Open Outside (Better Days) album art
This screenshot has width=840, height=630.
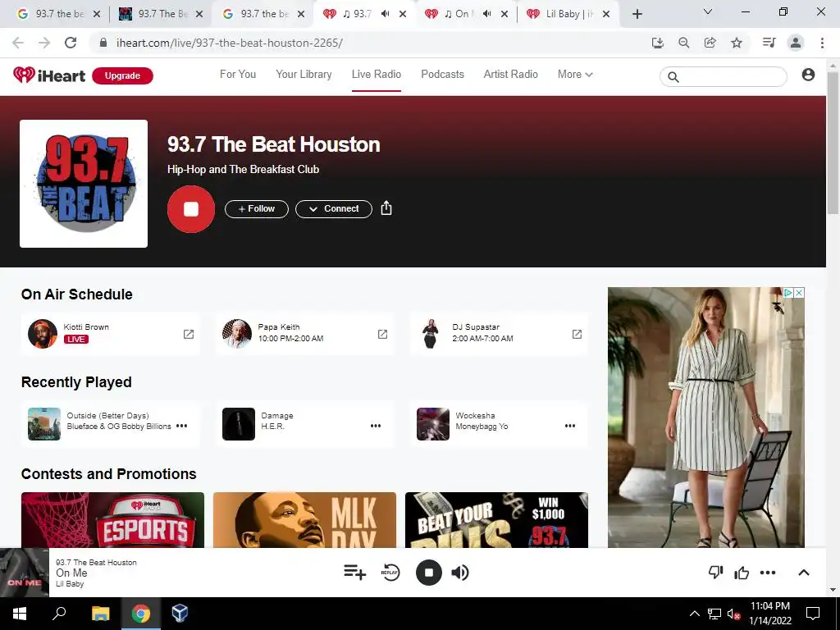click(x=44, y=424)
